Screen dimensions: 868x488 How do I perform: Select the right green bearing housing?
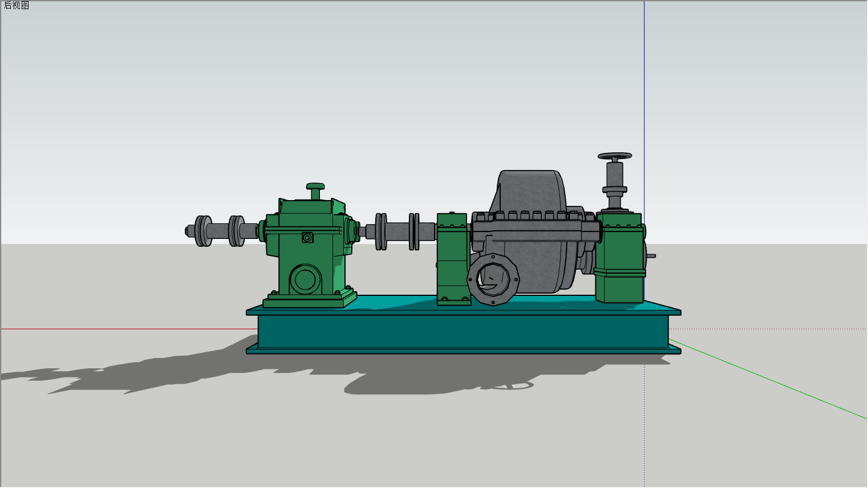coord(620,258)
